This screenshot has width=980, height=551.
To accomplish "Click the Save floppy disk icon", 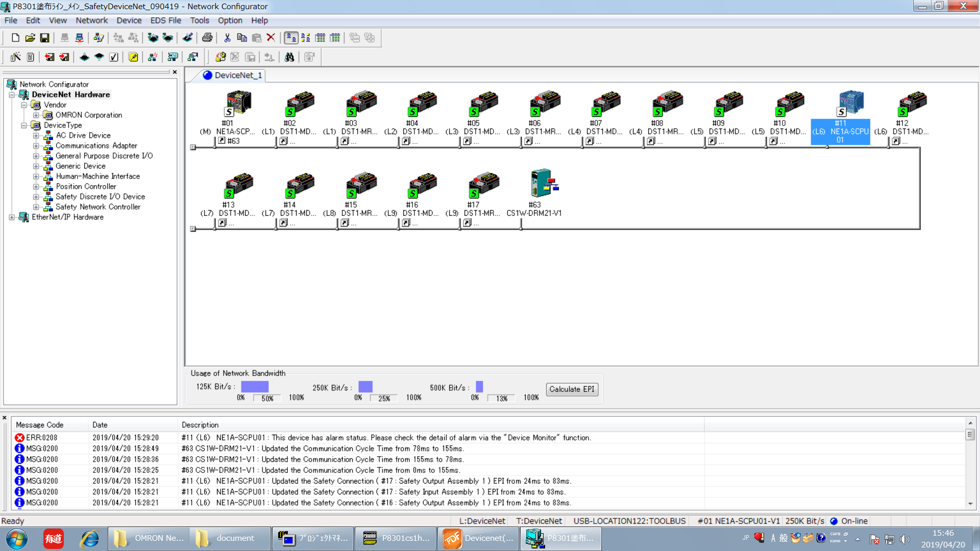I will pyautogui.click(x=45, y=38).
